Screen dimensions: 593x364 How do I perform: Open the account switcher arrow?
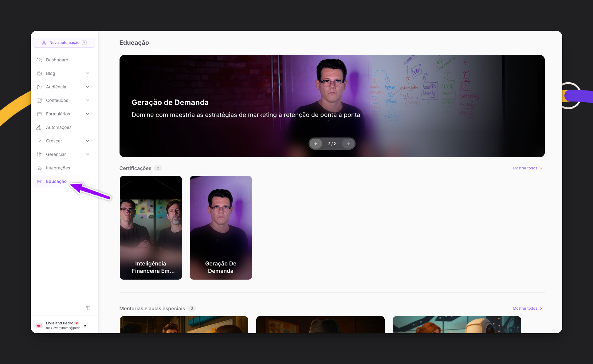point(85,326)
